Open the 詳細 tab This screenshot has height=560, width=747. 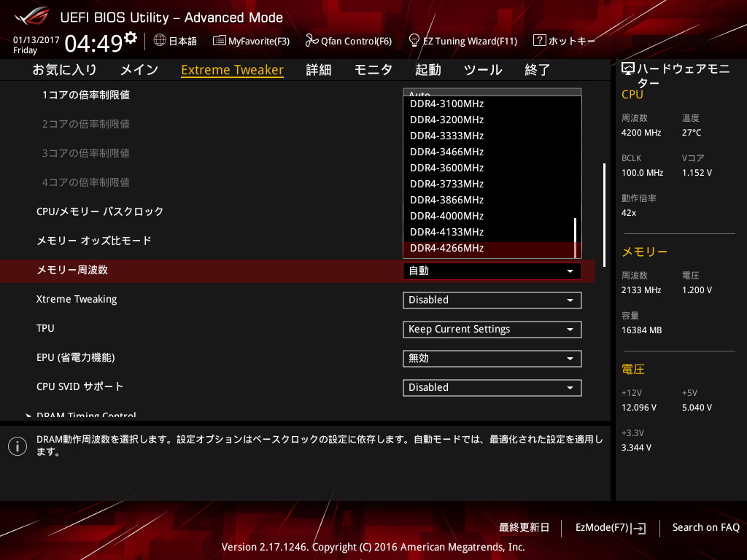[319, 70]
